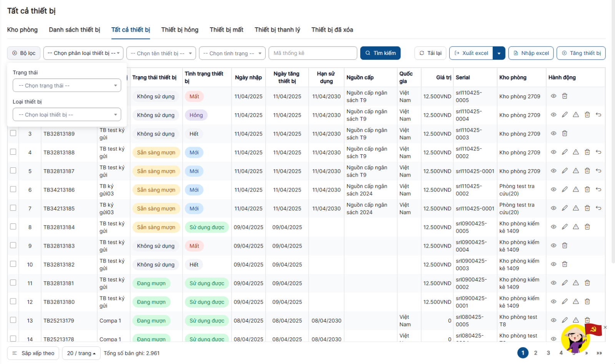
Task: Click the eye icon for device TB32813188
Action: pos(553,152)
